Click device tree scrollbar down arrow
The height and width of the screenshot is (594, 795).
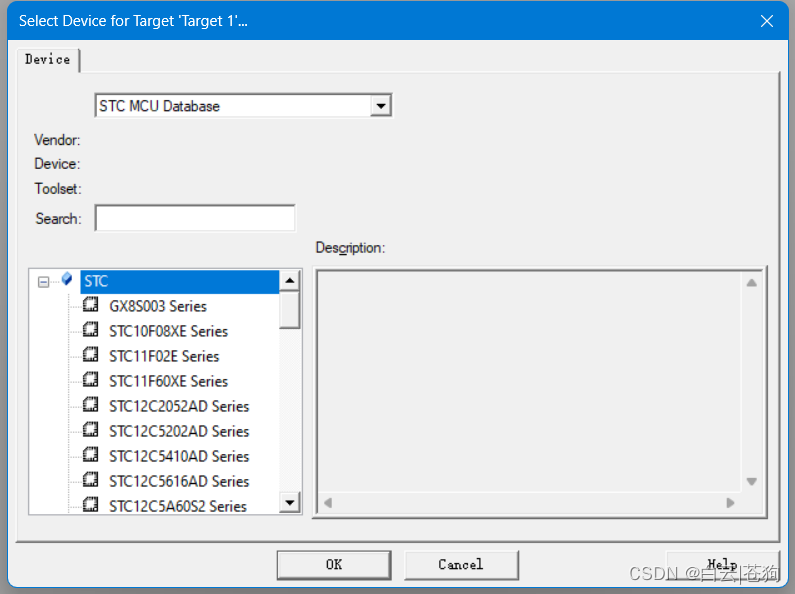click(x=290, y=502)
